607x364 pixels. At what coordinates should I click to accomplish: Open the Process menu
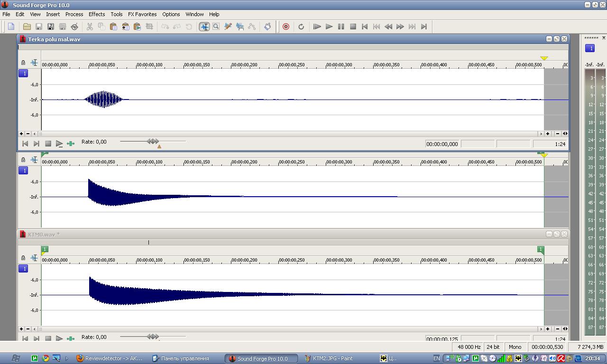(x=74, y=14)
